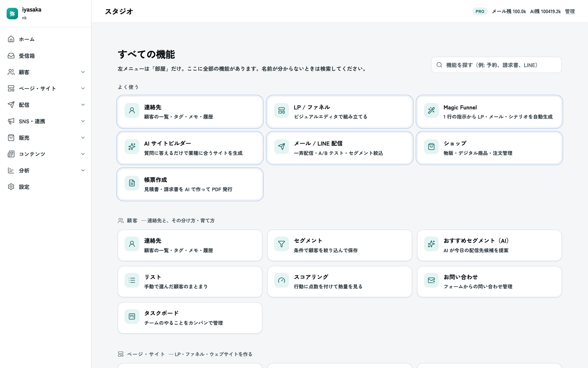This screenshot has height=368, width=588.
Task: Click the 顧客 section heading icon in main area
Action: tap(121, 221)
